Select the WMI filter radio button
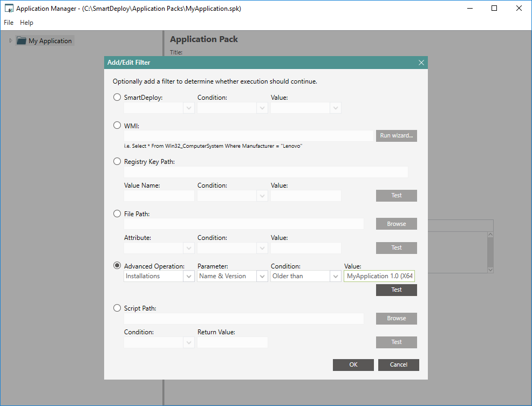 click(x=117, y=126)
